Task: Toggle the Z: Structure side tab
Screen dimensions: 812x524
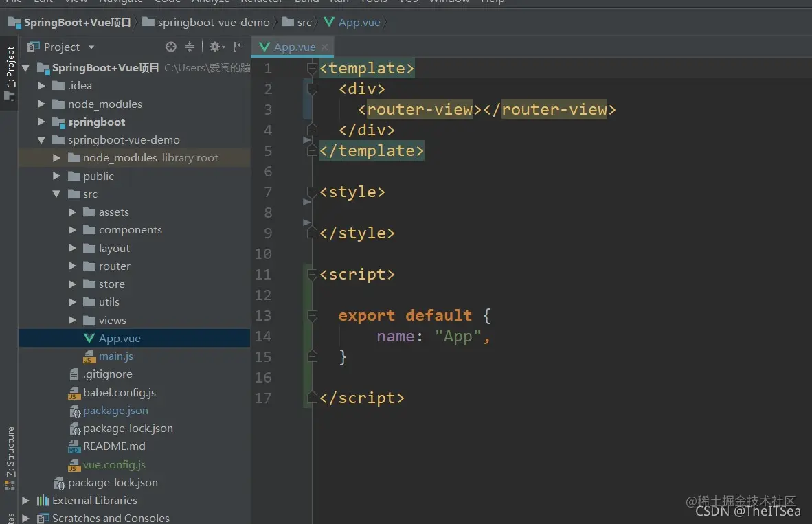Action: point(10,458)
